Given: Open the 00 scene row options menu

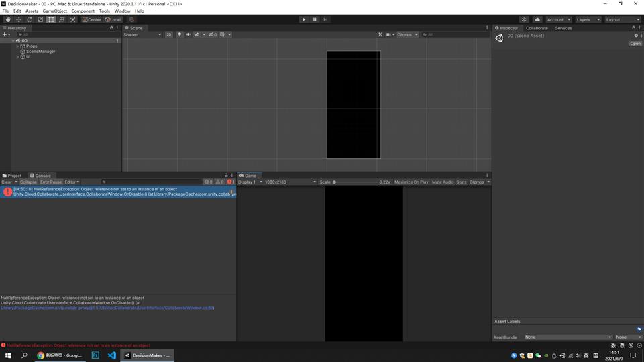Looking at the screenshot, I should point(117,41).
